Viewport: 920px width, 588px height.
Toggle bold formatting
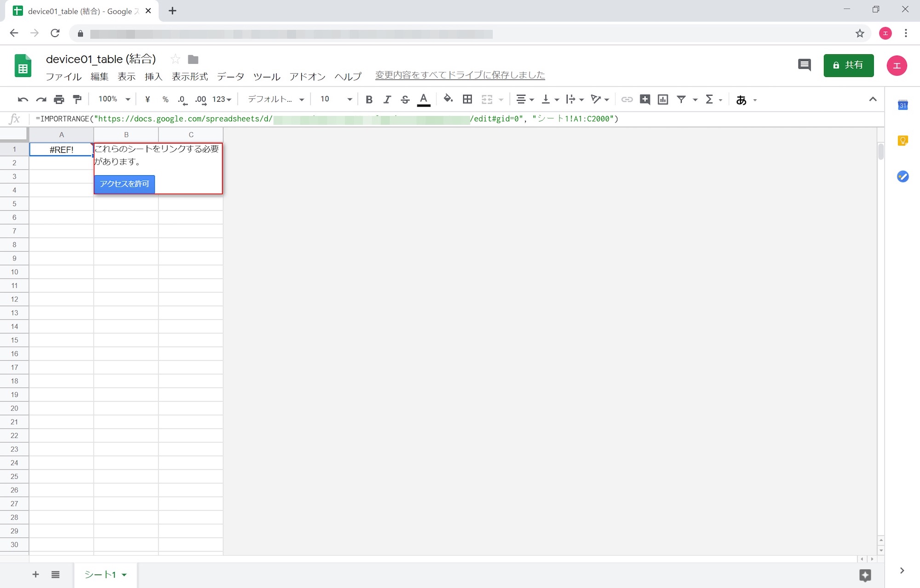pos(369,99)
